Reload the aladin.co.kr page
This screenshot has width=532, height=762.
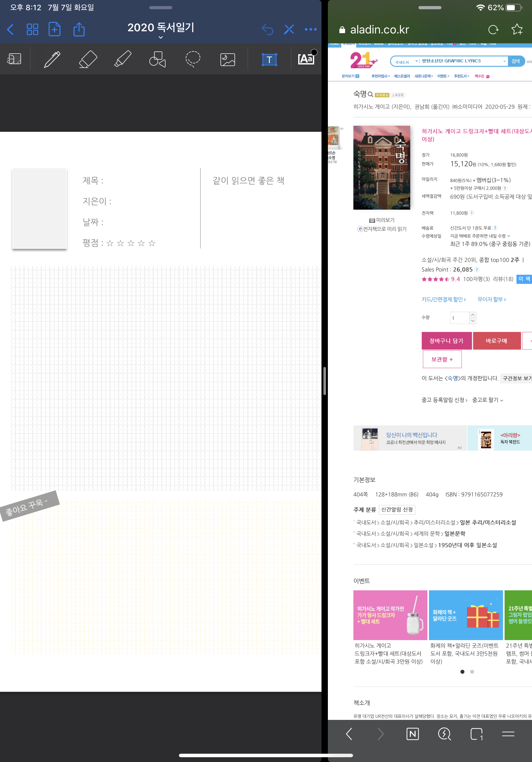(x=493, y=30)
